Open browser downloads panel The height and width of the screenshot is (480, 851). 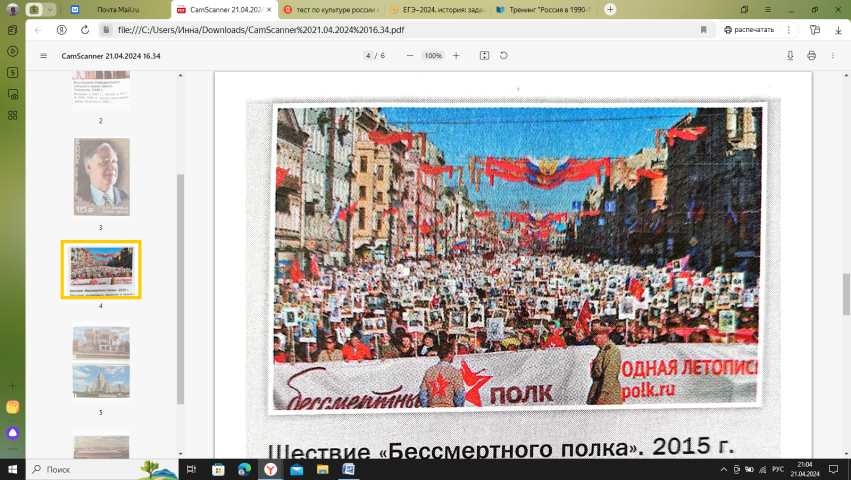tap(839, 30)
